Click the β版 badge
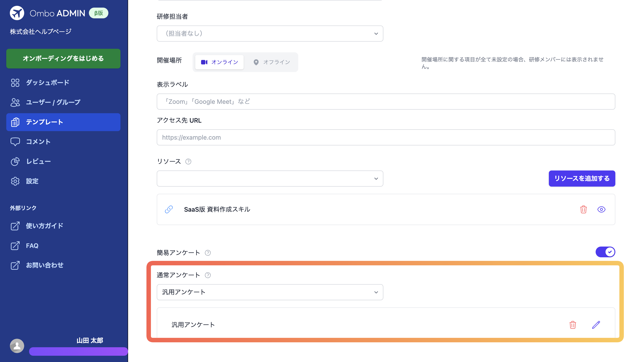The image size is (644, 362). pos(99,13)
